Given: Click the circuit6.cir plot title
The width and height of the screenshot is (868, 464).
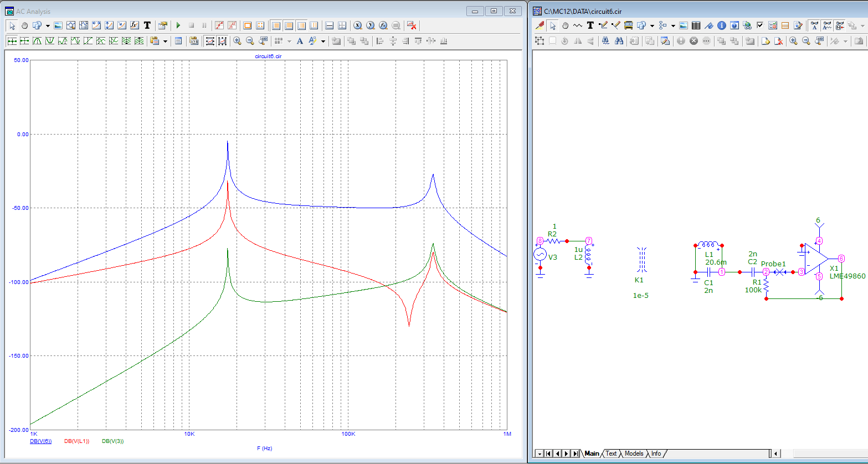Looking at the screenshot, I should 268,56.
